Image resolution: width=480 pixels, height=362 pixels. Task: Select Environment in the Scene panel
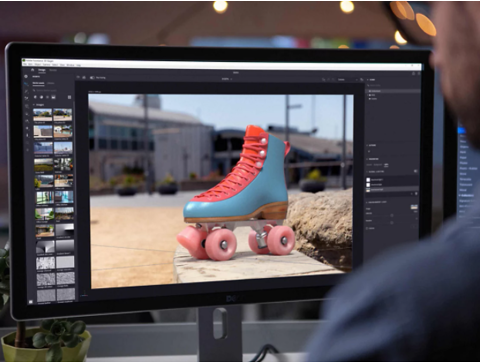coord(376,91)
